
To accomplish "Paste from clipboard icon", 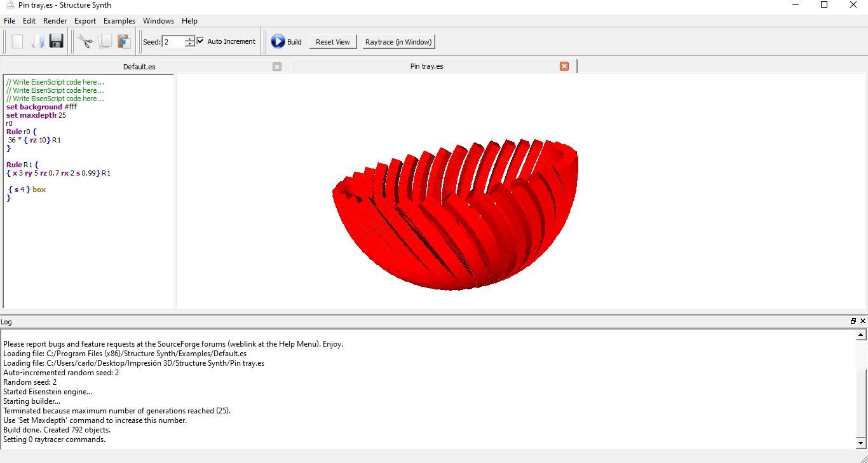I will coord(124,41).
